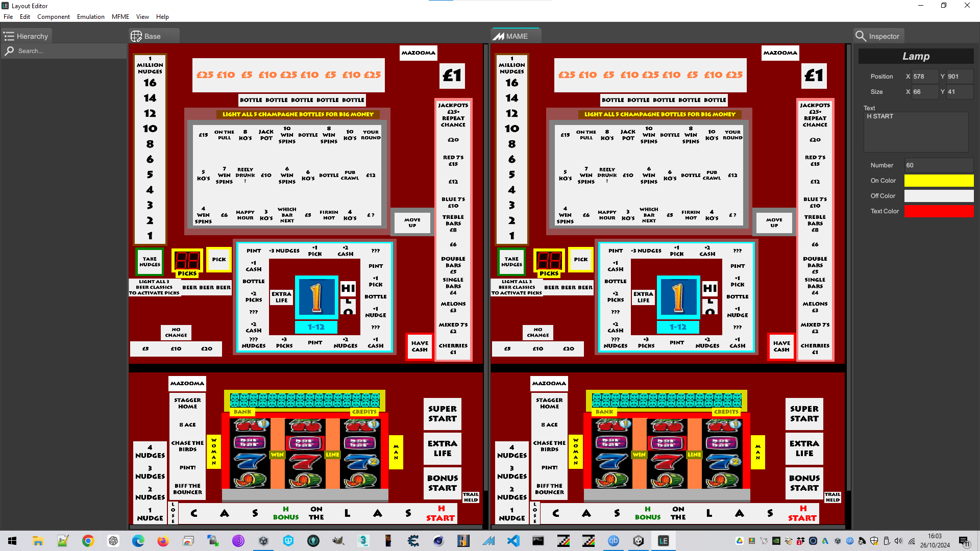
Task: Open Windows Start menu
Action: pyautogui.click(x=12, y=541)
